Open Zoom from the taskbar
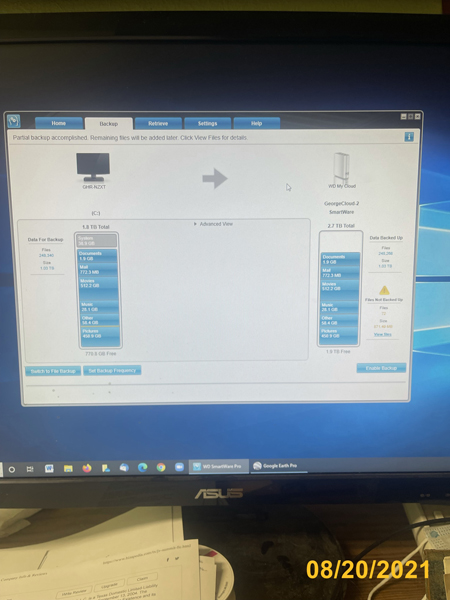Image resolution: width=450 pixels, height=600 pixels. click(179, 467)
